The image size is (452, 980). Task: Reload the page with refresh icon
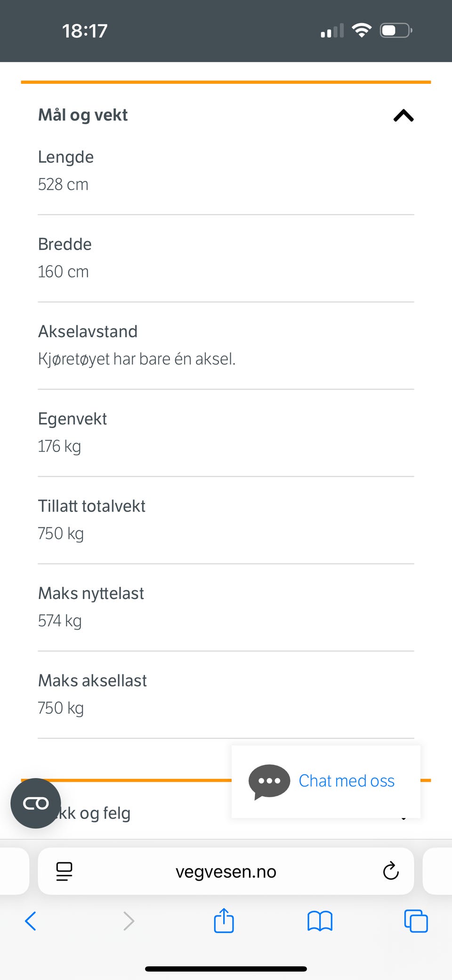click(x=390, y=871)
